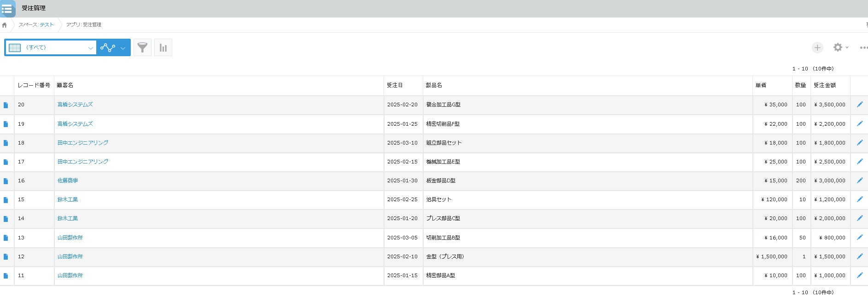The height and width of the screenshot is (297, 868).
Task: Click the レコード番号 column header
Action: [x=34, y=85]
